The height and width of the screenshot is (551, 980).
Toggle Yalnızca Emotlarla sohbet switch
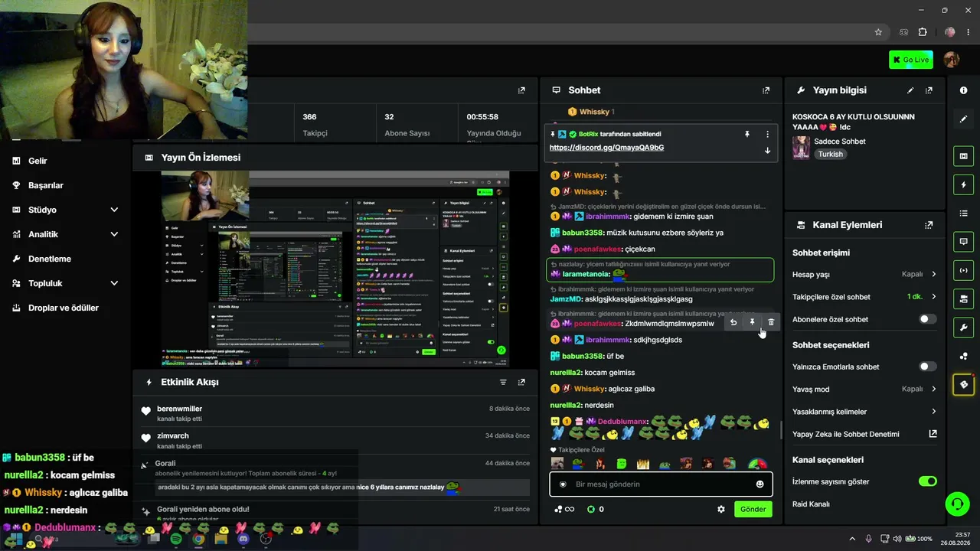click(x=927, y=367)
